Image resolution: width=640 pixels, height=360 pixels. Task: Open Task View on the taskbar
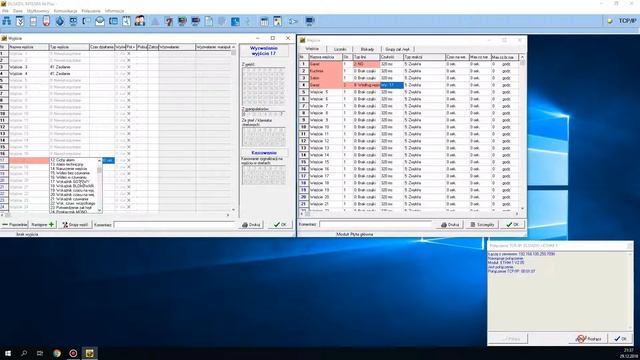point(40,353)
